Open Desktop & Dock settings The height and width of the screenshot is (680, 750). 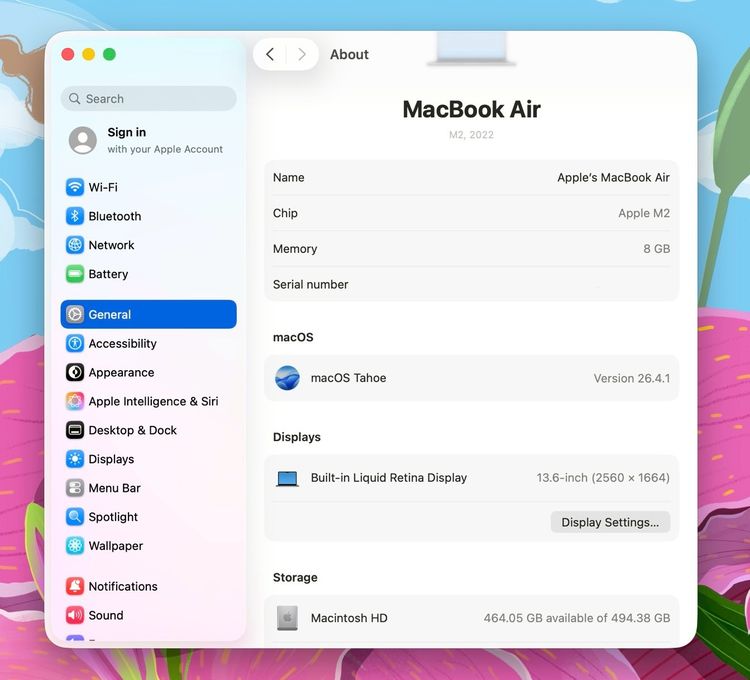click(x=148, y=430)
